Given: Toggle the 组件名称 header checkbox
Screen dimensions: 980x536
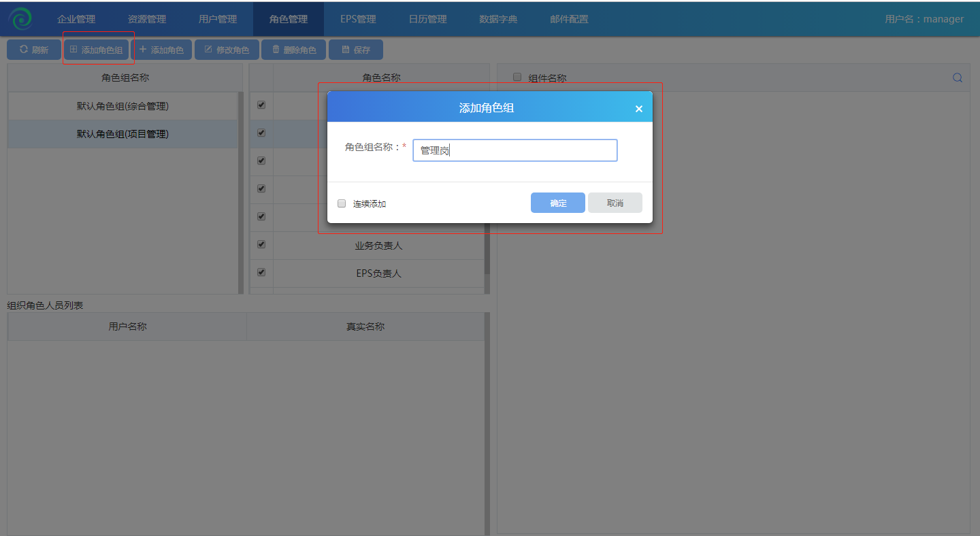Looking at the screenshot, I should pos(517,78).
